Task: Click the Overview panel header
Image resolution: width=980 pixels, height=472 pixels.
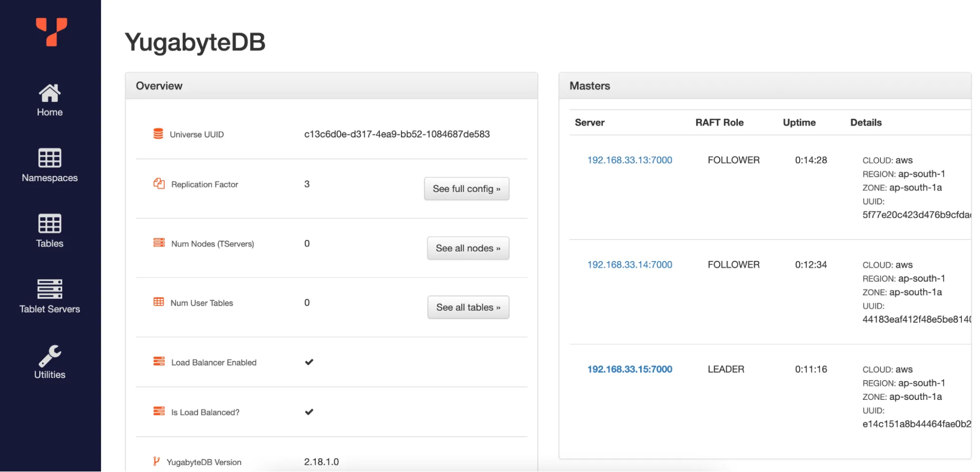Action: (x=159, y=85)
